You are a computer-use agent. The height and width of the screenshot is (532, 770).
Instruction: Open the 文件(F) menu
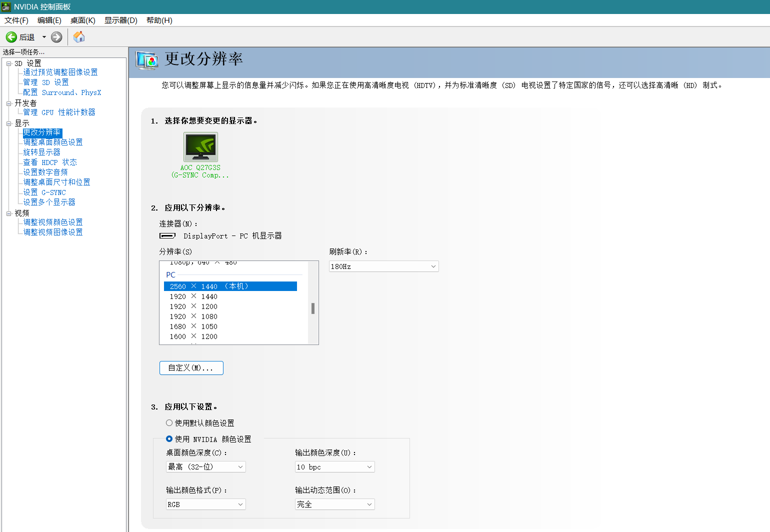pyautogui.click(x=16, y=20)
